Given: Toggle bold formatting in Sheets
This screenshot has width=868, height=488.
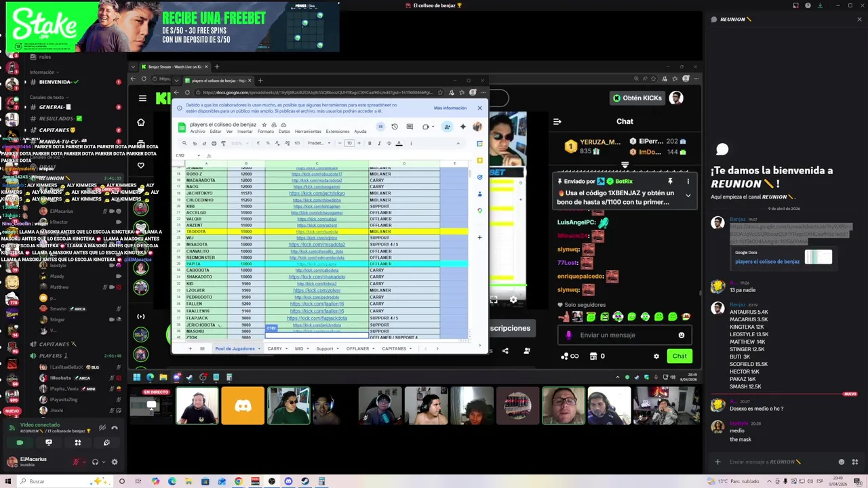Looking at the screenshot, I should (370, 143).
